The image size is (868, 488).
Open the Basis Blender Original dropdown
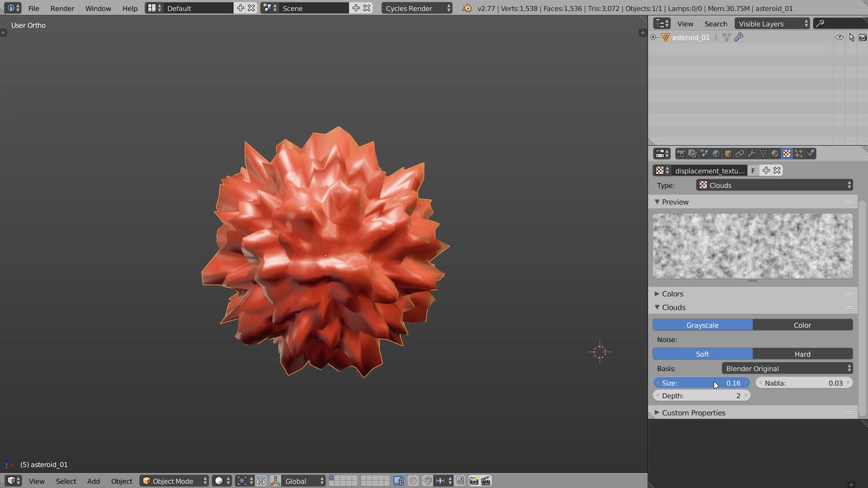click(787, 368)
